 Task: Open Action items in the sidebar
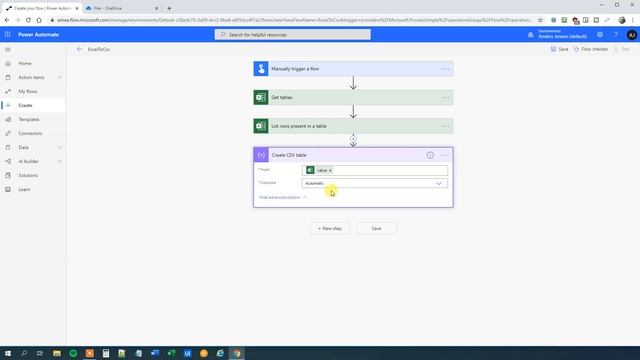pos(31,78)
